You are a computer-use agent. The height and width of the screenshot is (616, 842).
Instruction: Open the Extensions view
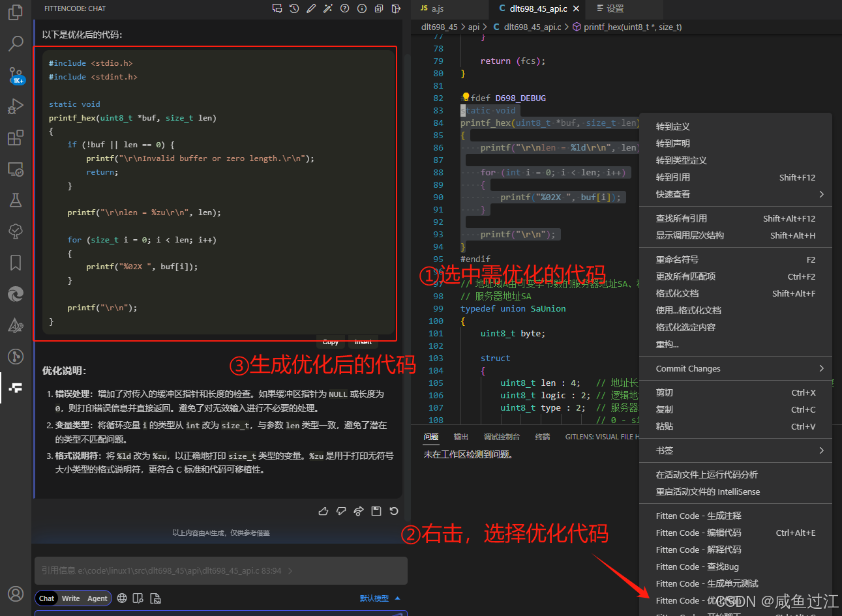(16, 138)
